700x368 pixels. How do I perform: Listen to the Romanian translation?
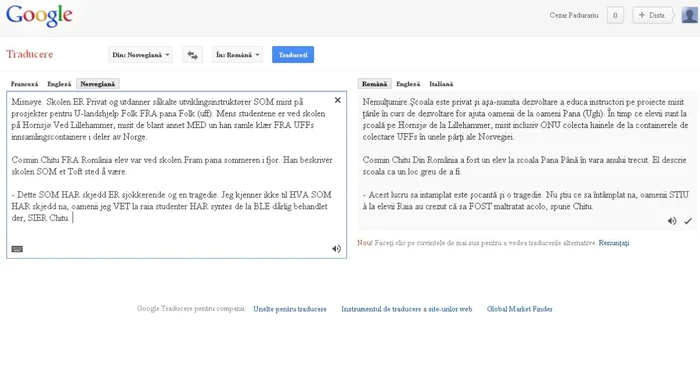672,221
